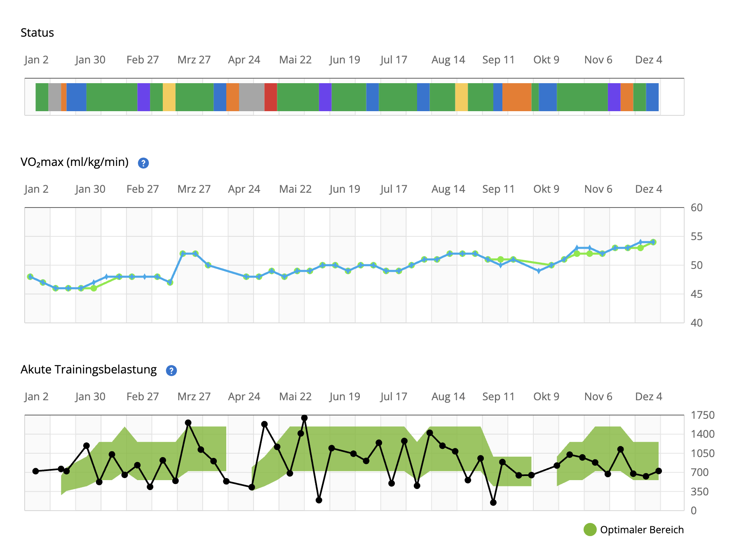Select the Optimaler Bereich legend label
Image resolution: width=741 pixels, height=560 pixels.
(642, 530)
